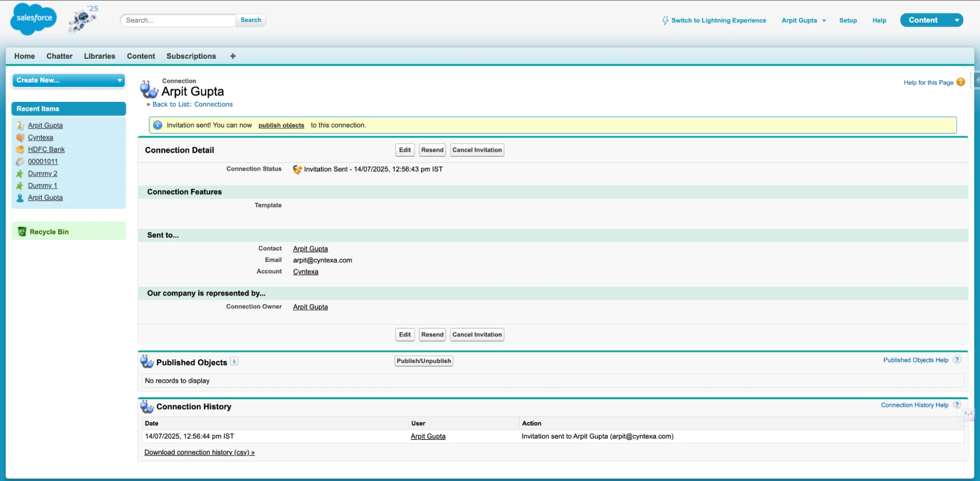Click the case icon beside 00001011
Screen dimensions: 980x481
[x=20, y=162]
